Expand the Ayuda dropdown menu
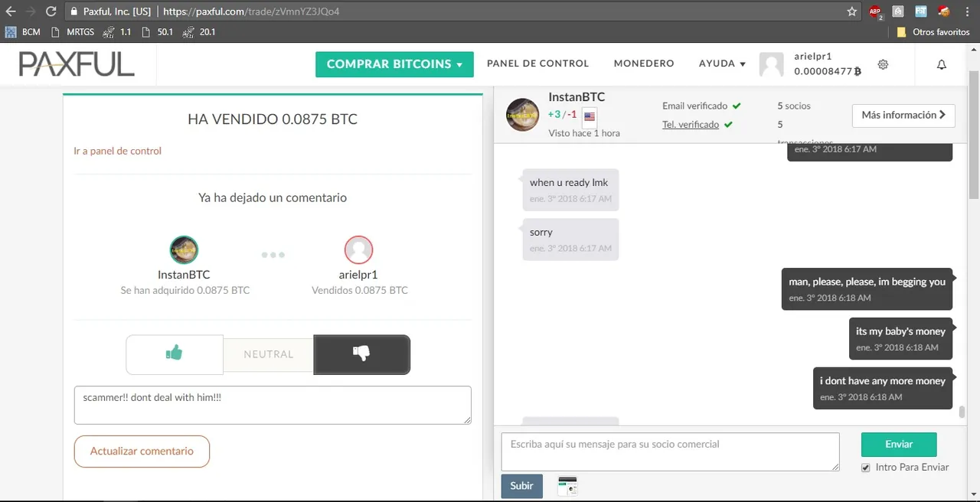 722,64
